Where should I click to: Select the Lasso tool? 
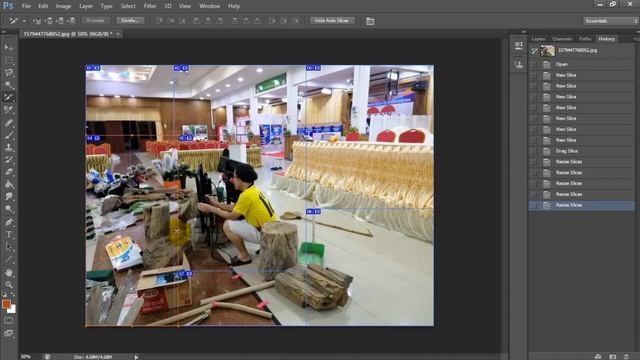9,73
